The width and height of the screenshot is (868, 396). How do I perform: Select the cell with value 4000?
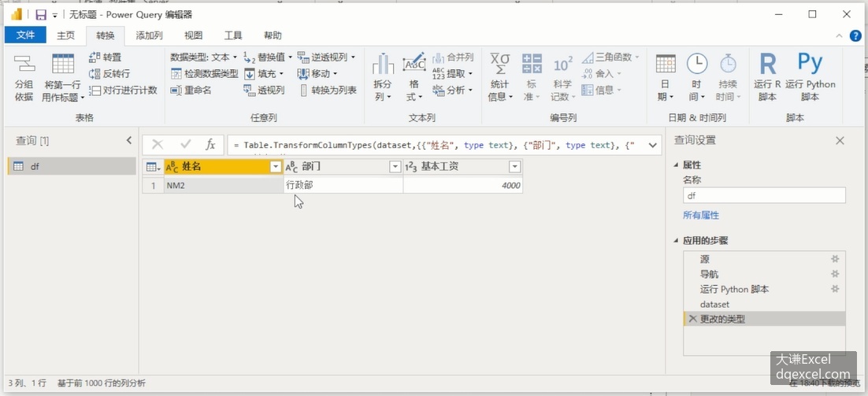[463, 185]
